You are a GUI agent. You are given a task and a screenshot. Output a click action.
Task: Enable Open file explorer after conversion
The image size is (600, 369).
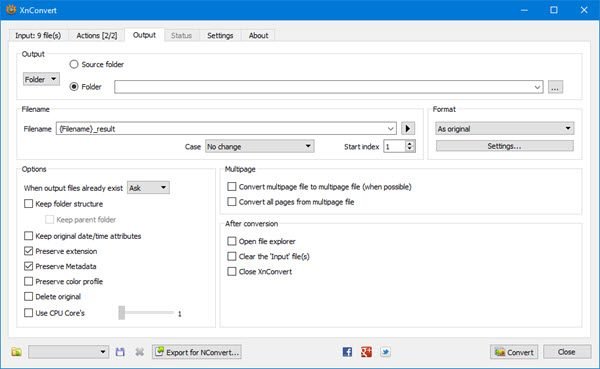click(x=232, y=241)
